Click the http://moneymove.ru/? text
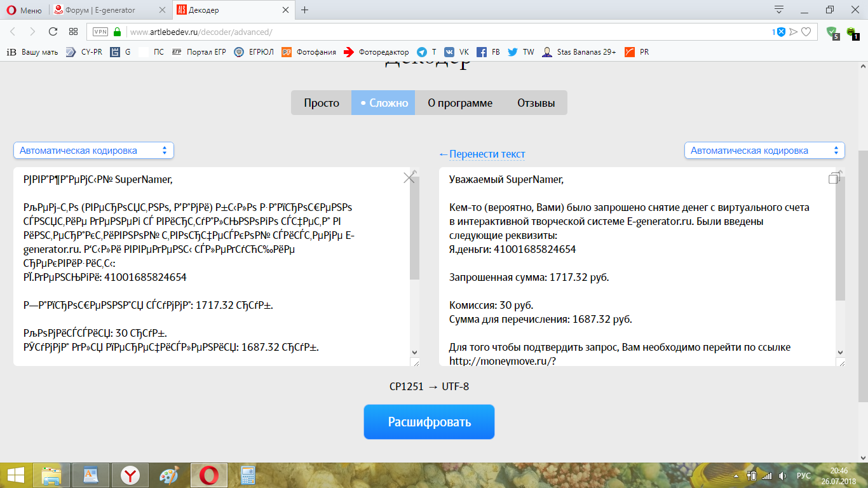The width and height of the screenshot is (868, 488). tap(503, 361)
